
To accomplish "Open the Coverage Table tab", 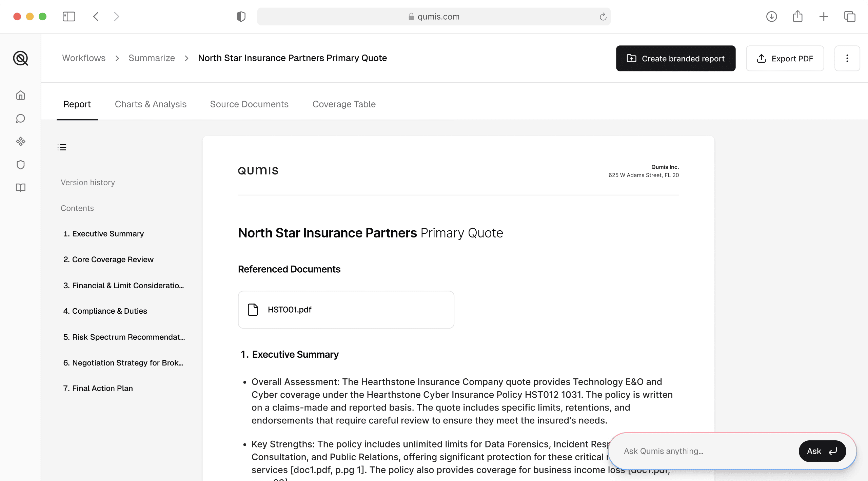I will (344, 104).
